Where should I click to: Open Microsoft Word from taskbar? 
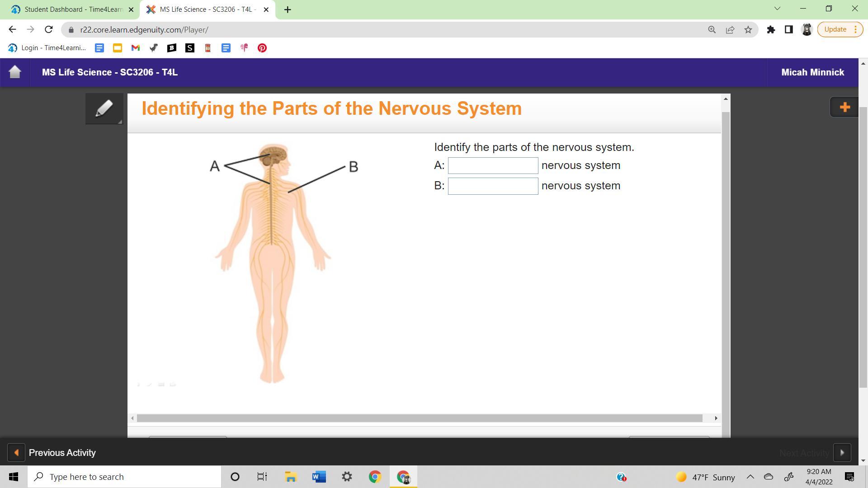319,477
